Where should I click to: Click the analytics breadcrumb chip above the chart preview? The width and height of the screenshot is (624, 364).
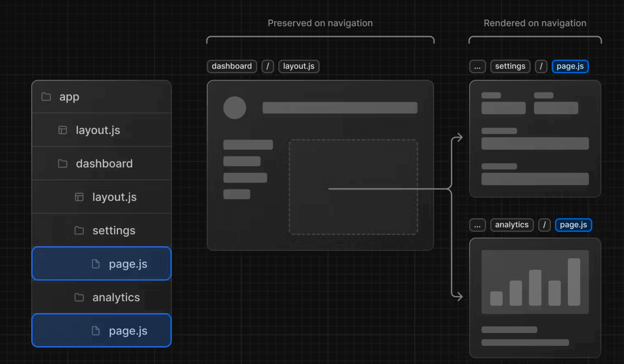pos(512,225)
